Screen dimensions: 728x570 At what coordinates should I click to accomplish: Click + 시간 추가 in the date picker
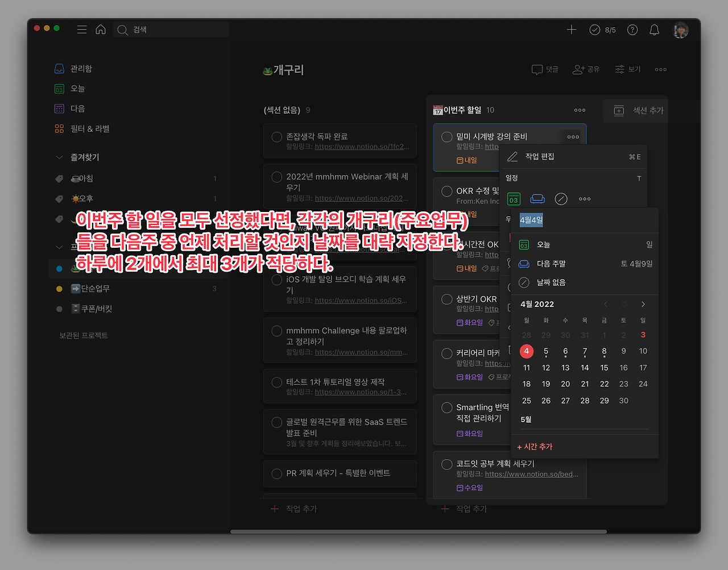coord(535,447)
